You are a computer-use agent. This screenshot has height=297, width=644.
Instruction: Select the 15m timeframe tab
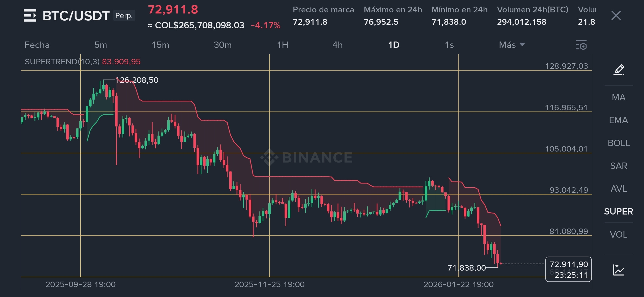pos(160,45)
